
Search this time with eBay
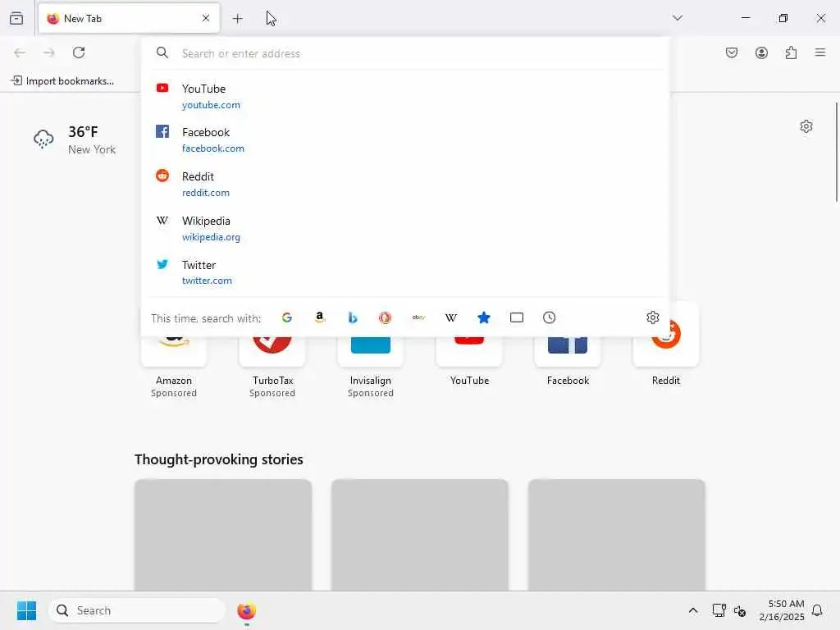pos(418,317)
